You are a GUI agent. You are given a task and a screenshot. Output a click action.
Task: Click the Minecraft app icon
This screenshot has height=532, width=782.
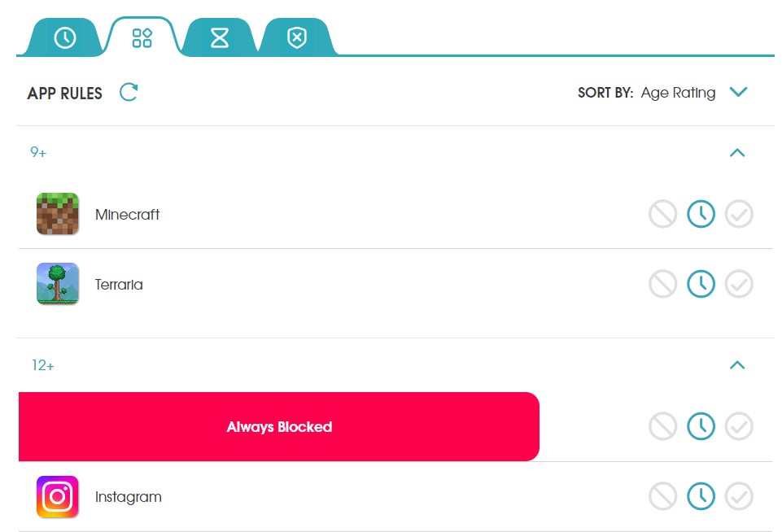(57, 214)
